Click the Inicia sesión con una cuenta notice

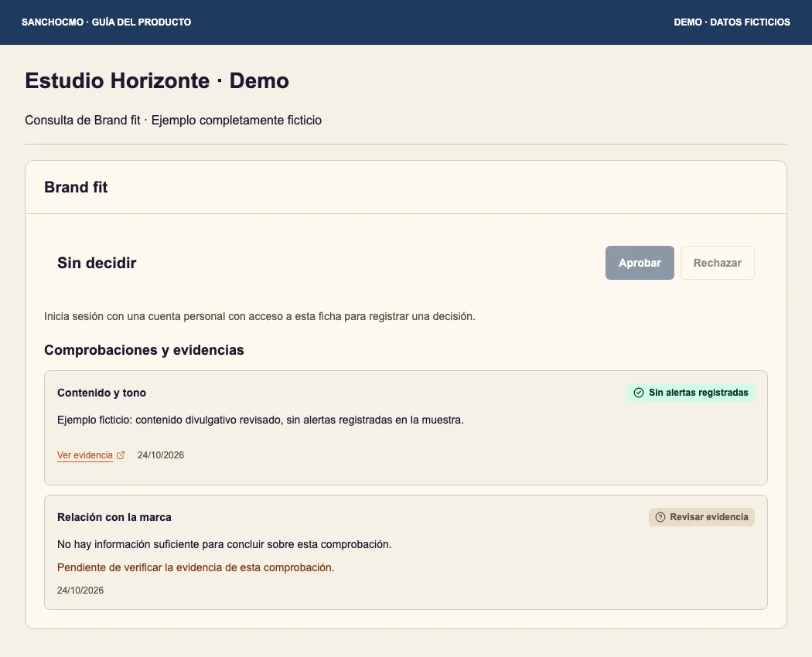click(x=259, y=316)
